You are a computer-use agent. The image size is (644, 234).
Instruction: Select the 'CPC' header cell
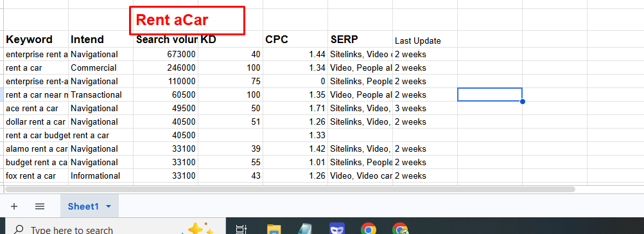click(x=295, y=39)
